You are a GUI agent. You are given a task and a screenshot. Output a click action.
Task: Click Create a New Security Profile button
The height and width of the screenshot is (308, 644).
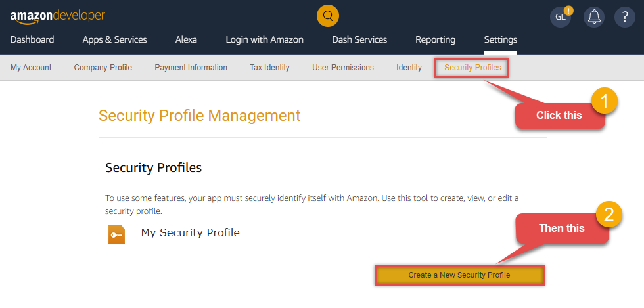[x=459, y=275]
